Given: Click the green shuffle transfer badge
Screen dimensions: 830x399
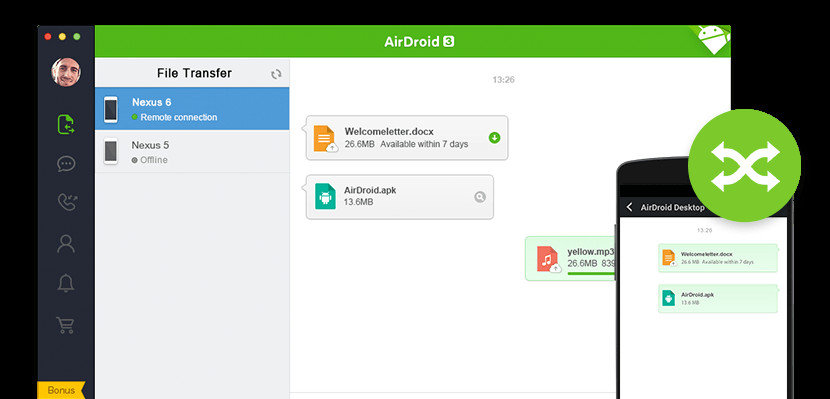Looking at the screenshot, I should tap(744, 166).
